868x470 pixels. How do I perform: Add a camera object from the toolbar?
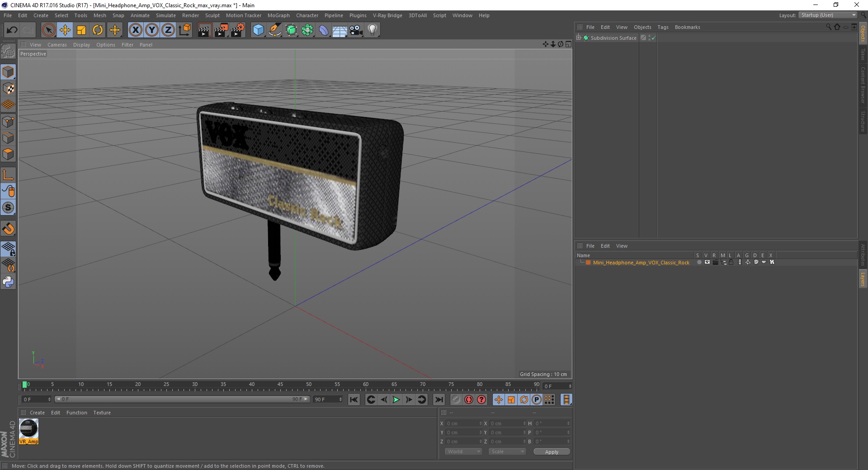[x=356, y=30]
